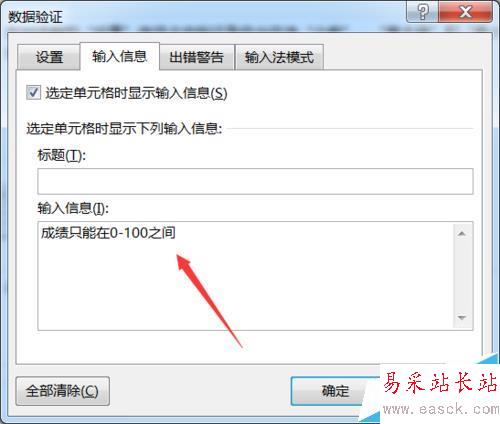Viewport: 500px width, 424px height.
Task: Open the 出错警告 tab
Action: point(196,57)
